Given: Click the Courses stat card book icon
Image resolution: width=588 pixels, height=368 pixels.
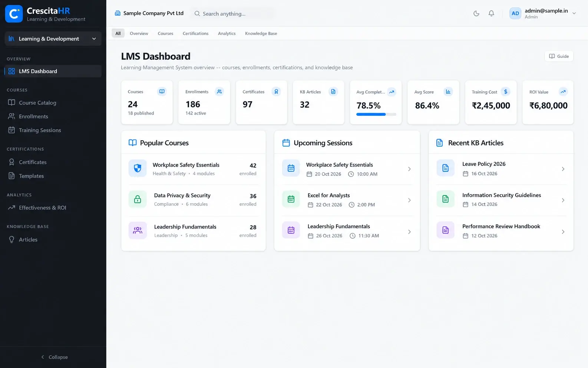Looking at the screenshot, I should coord(162,92).
